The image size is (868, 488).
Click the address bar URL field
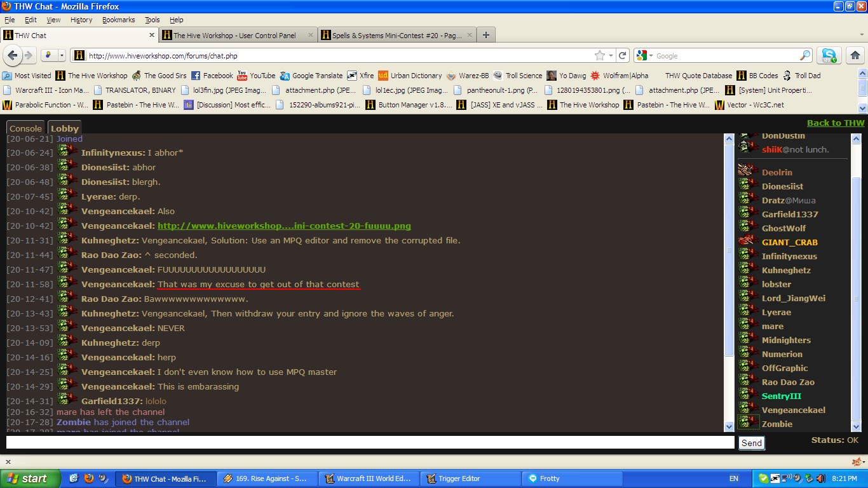340,55
